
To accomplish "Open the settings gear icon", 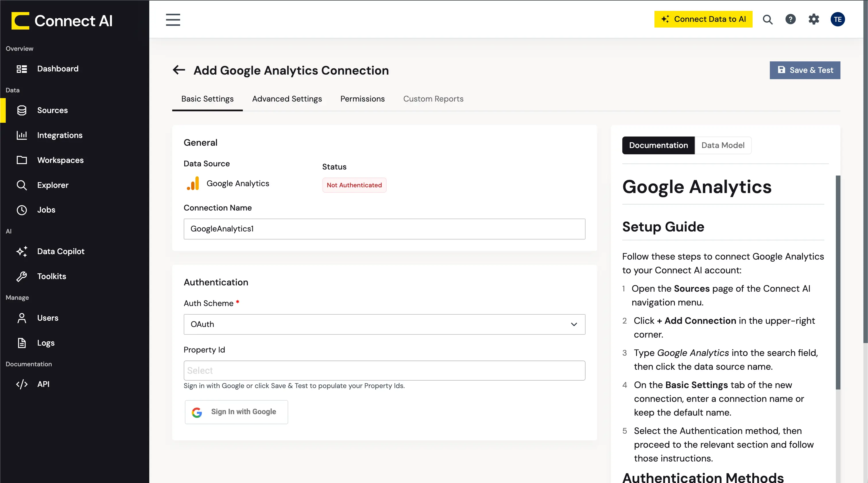I will 814,19.
